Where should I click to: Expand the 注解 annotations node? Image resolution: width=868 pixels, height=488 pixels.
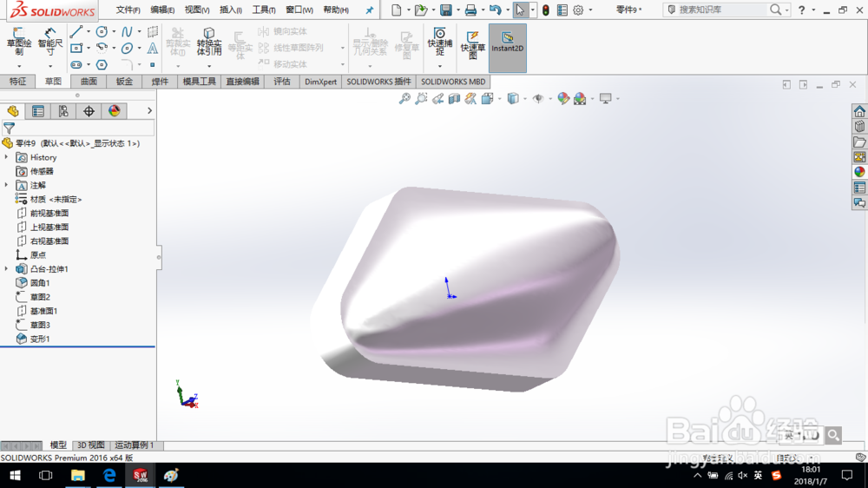(7, 185)
